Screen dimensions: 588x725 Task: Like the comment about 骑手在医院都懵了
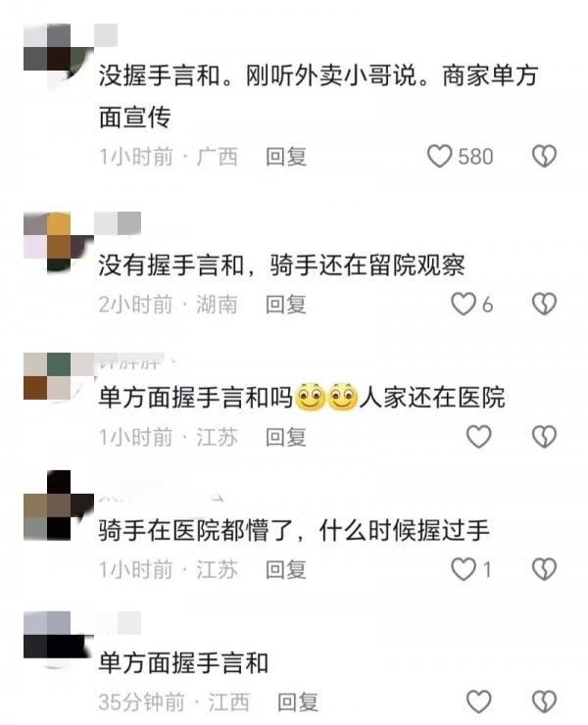[464, 569]
